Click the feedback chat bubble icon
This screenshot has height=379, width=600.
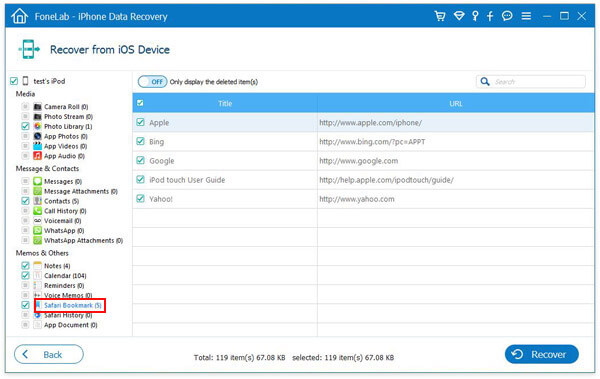[x=507, y=16]
